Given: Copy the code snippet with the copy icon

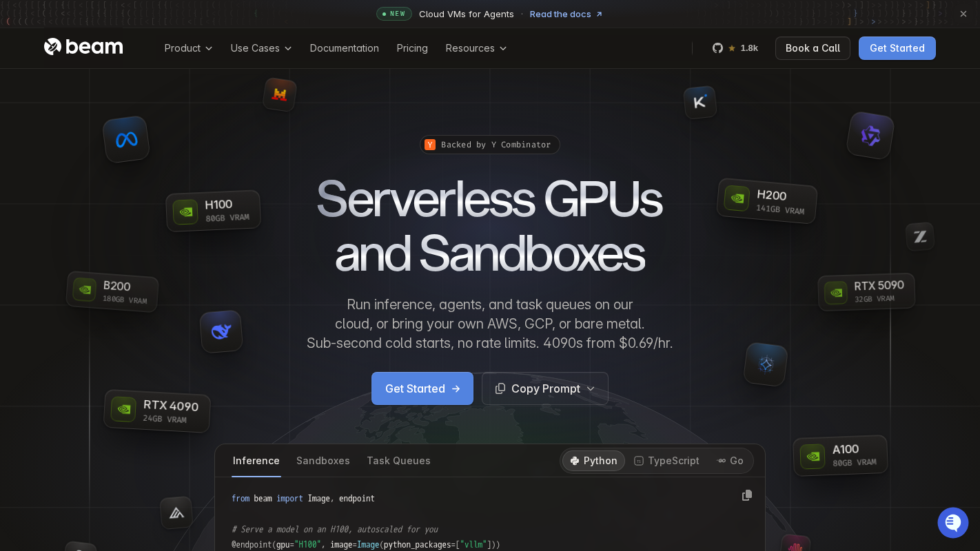Looking at the screenshot, I should (x=747, y=495).
